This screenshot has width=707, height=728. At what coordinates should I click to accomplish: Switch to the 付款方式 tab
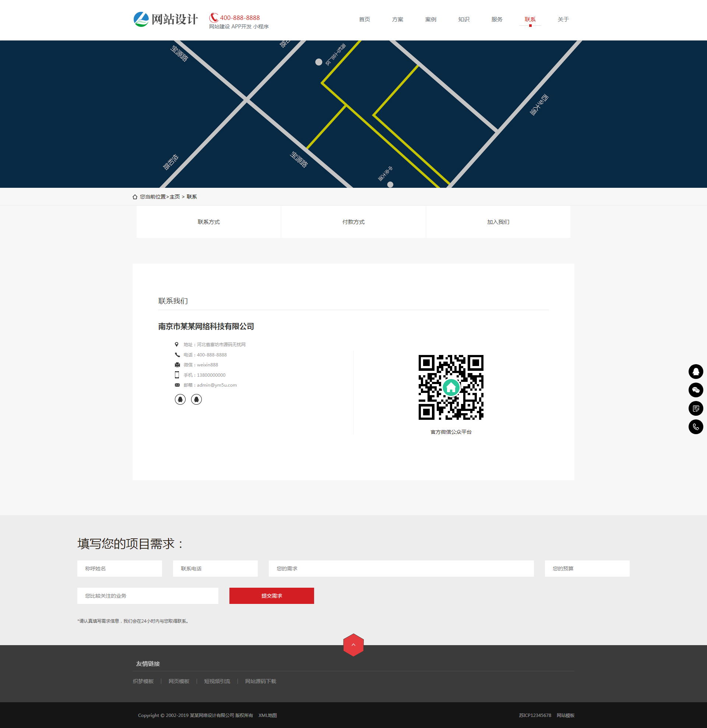pos(353,222)
